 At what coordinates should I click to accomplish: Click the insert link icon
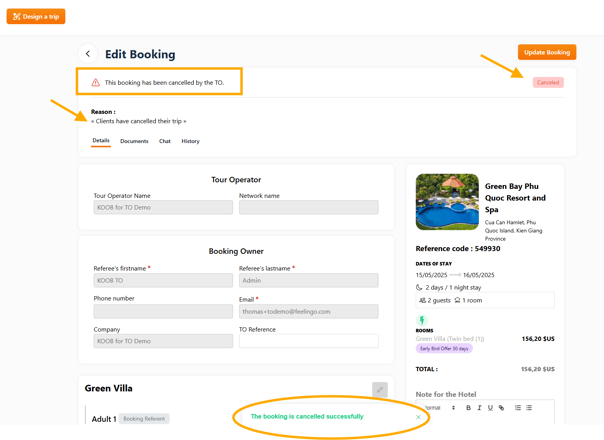(x=502, y=408)
